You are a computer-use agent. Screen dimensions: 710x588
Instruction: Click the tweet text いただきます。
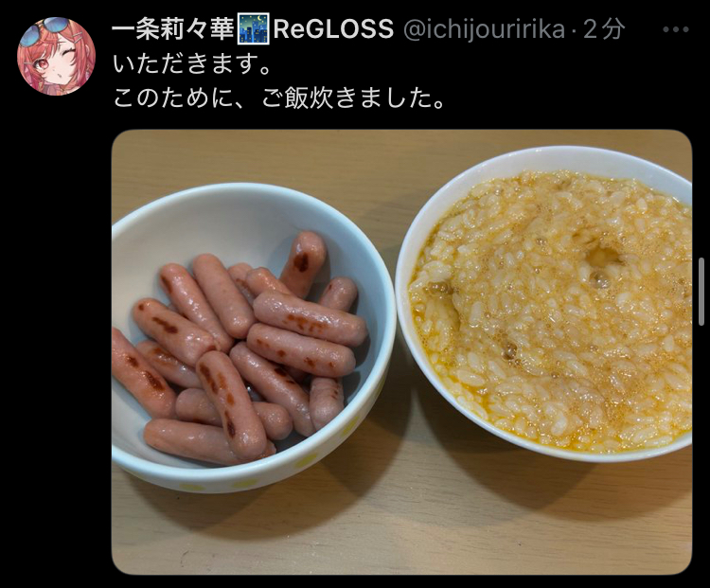pyautogui.click(x=192, y=63)
